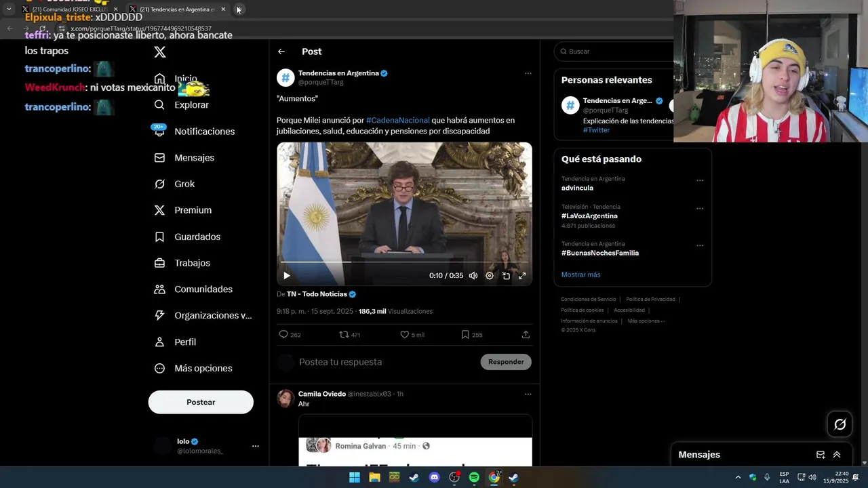This screenshot has width=868, height=488.
Task: Toggle picture-in-picture on the video
Action: click(x=506, y=276)
